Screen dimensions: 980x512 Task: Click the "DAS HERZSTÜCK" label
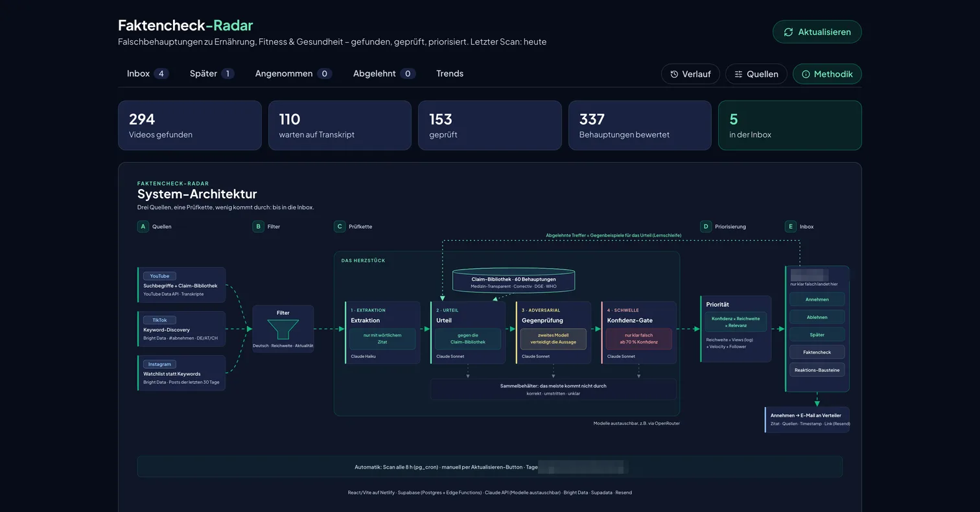(363, 261)
